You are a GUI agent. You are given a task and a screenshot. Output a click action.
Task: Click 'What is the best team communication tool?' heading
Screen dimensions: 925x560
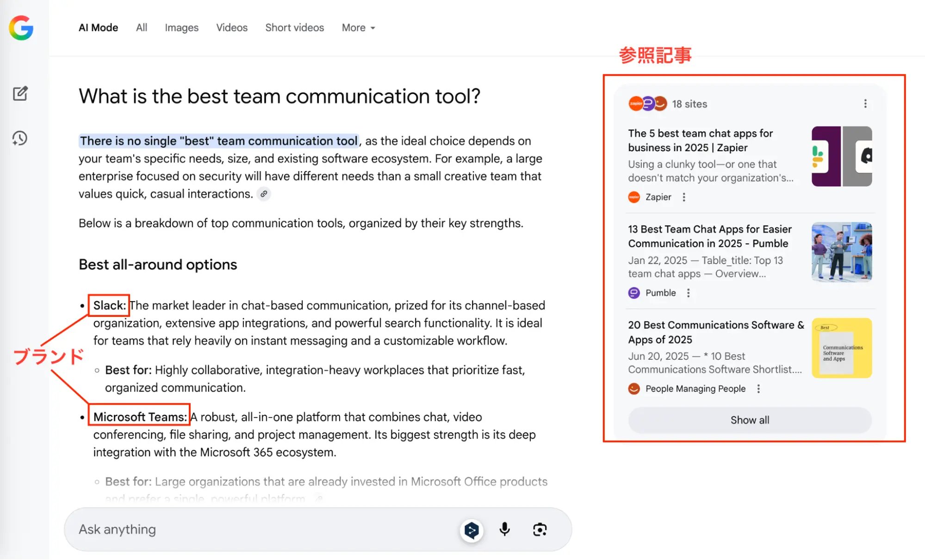click(x=279, y=96)
